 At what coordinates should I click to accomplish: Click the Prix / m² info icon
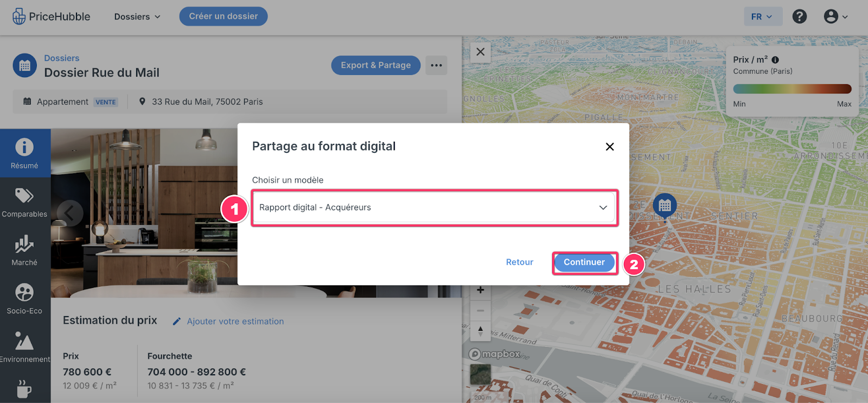pyautogui.click(x=775, y=60)
